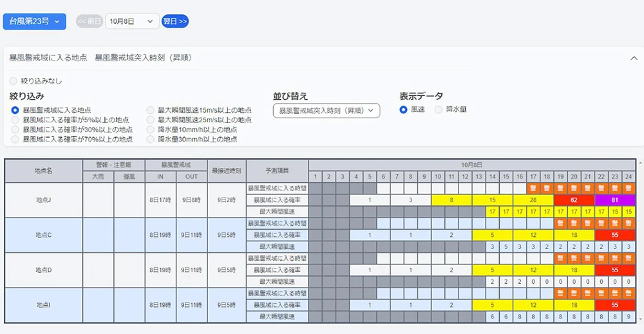Click 警 warning icon for 地点C at hour 19
The image size is (644, 334).
pyautogui.click(x=560, y=223)
